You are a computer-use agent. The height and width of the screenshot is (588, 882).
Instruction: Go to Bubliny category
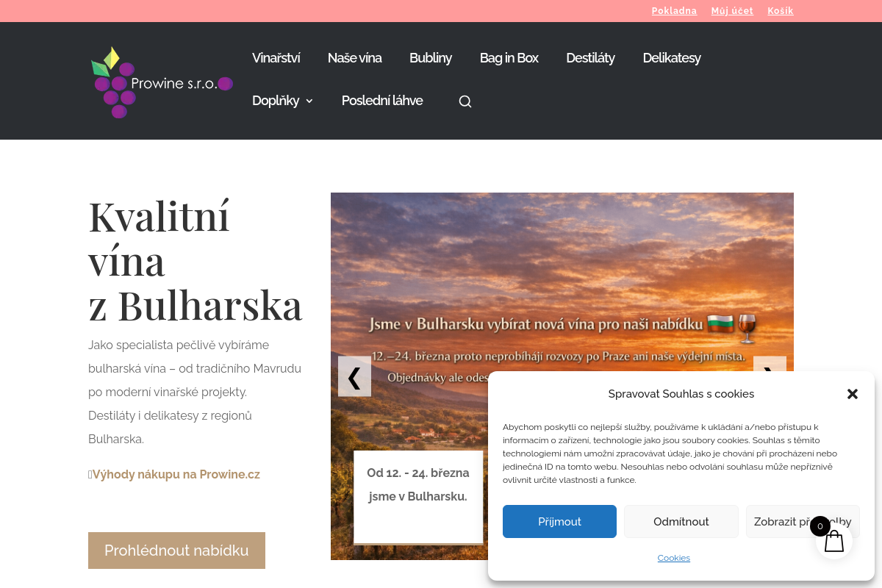pyautogui.click(x=431, y=58)
